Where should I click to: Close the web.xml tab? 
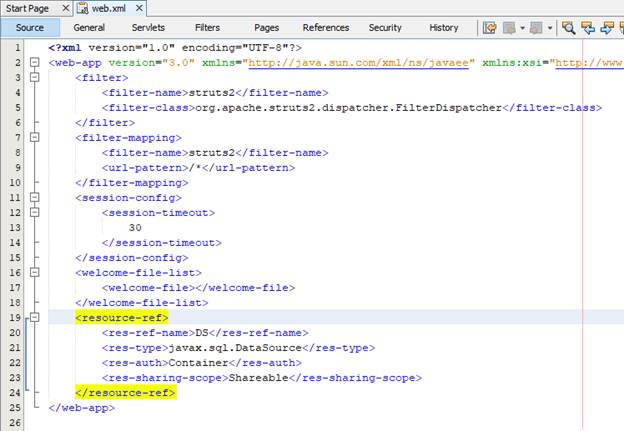pos(139,8)
